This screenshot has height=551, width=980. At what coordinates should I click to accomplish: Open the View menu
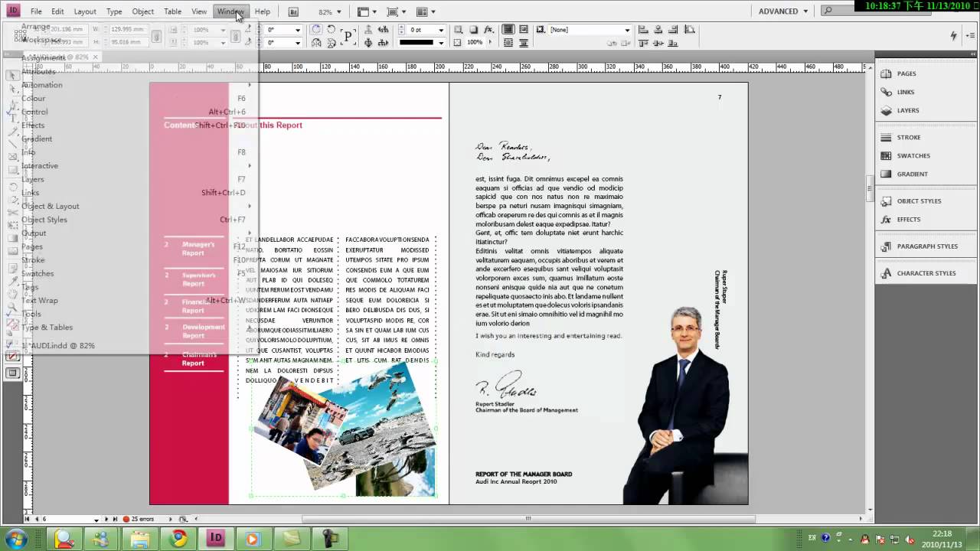pos(199,11)
